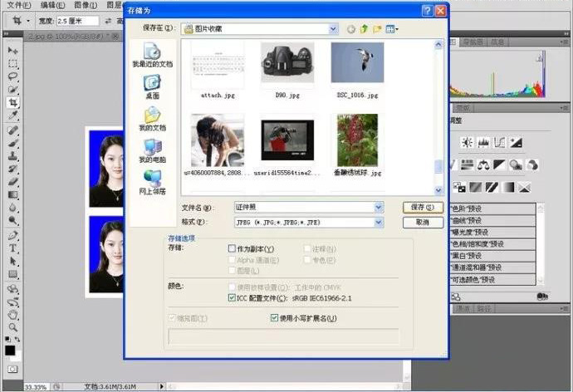
Task: Select the Crop tool in the toolbox
Action: click(12, 102)
